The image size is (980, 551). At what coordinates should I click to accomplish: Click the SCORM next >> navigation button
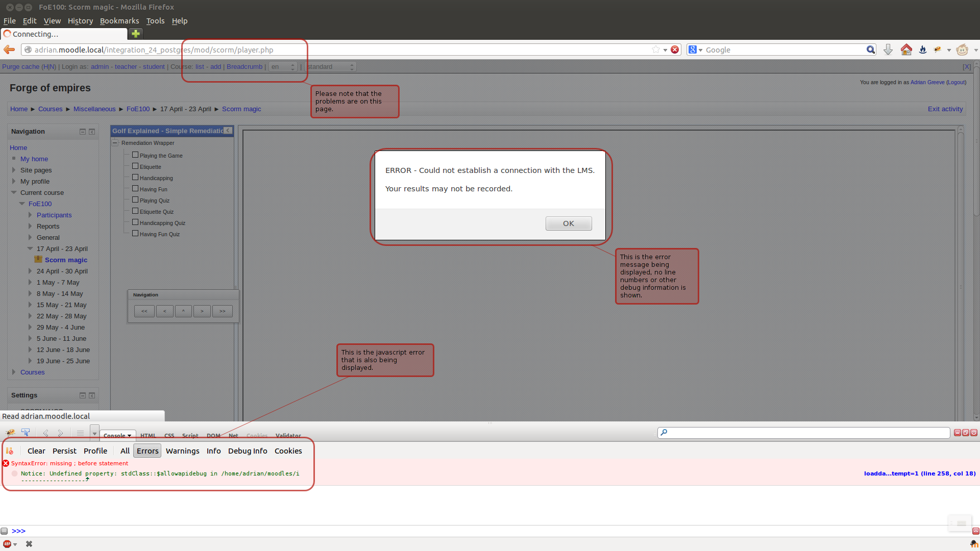(x=223, y=311)
